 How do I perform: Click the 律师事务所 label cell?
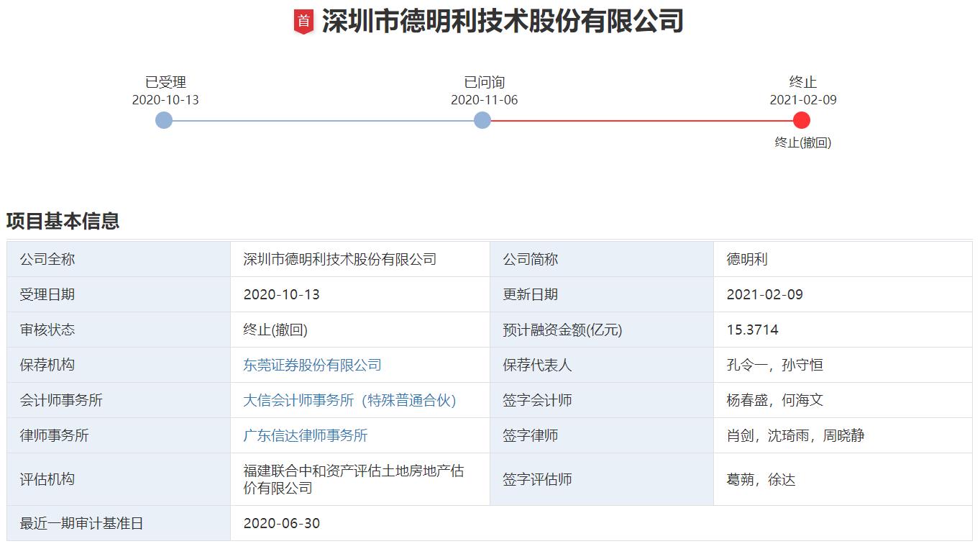119,435
